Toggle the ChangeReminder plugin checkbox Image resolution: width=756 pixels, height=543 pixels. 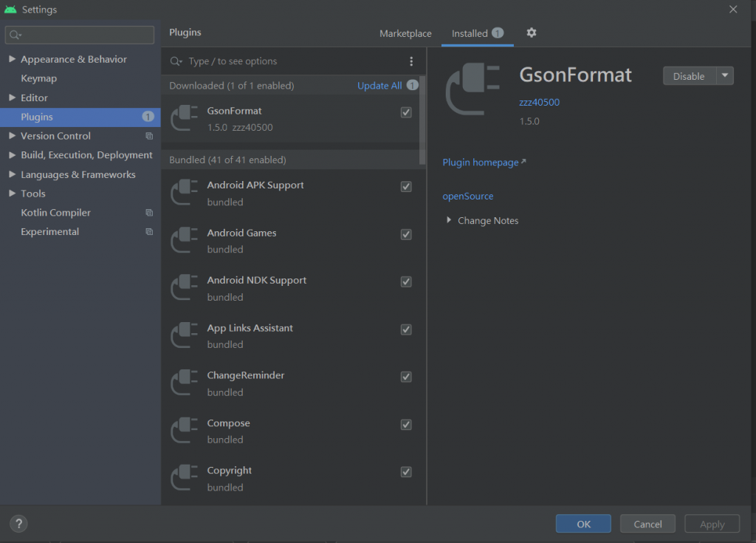click(406, 377)
